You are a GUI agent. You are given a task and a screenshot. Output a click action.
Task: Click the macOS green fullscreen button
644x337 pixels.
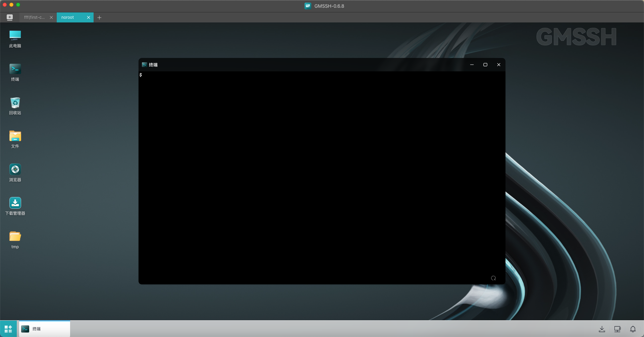pyautogui.click(x=18, y=5)
